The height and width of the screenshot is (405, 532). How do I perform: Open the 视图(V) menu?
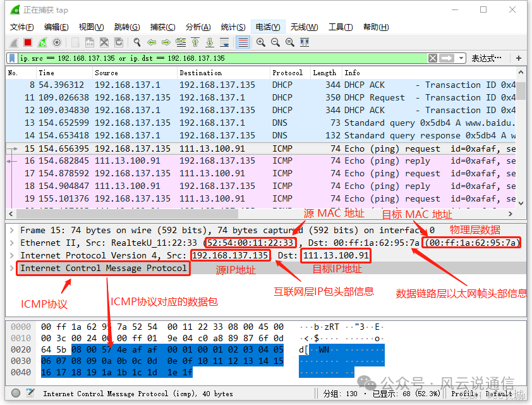91,27
